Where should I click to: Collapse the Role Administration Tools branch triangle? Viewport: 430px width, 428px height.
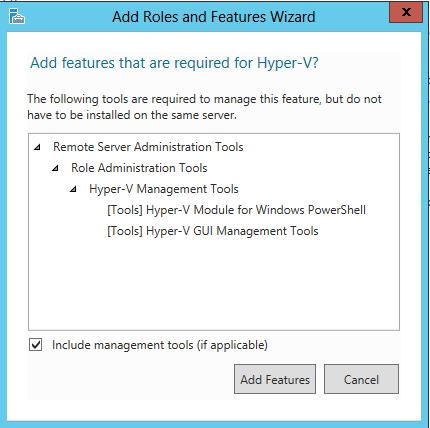55,168
